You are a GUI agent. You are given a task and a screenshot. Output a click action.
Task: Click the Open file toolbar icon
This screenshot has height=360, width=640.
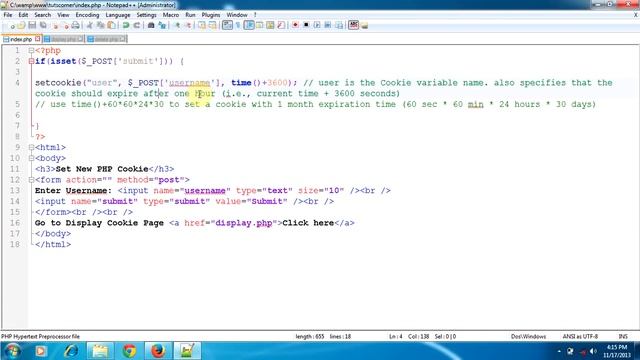click(x=22, y=25)
